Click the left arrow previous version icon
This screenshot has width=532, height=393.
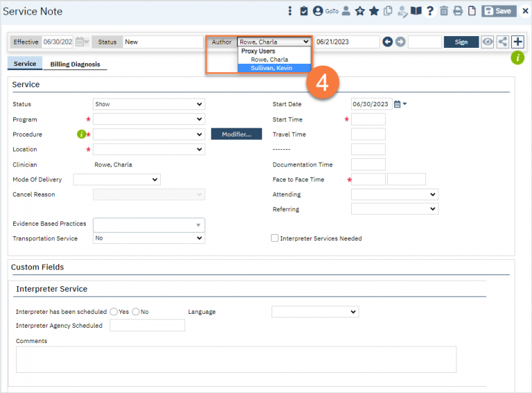pos(387,42)
